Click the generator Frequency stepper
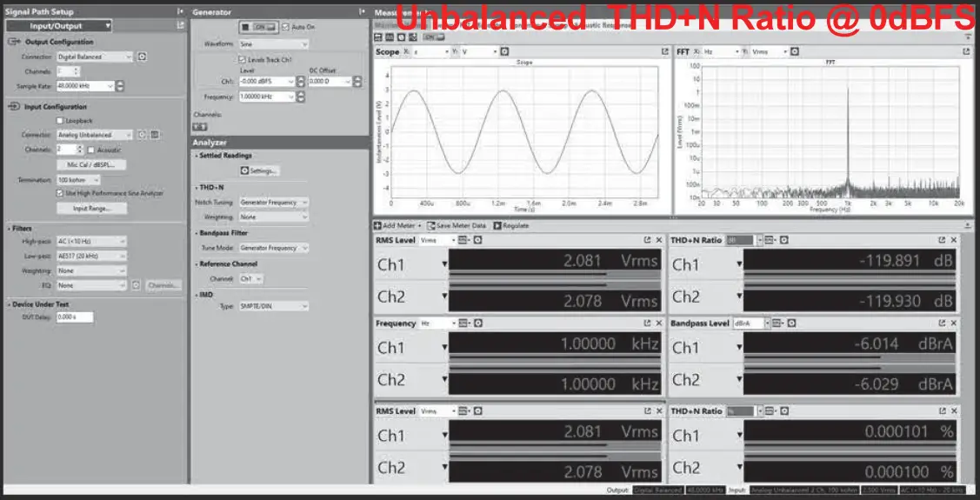 point(301,97)
